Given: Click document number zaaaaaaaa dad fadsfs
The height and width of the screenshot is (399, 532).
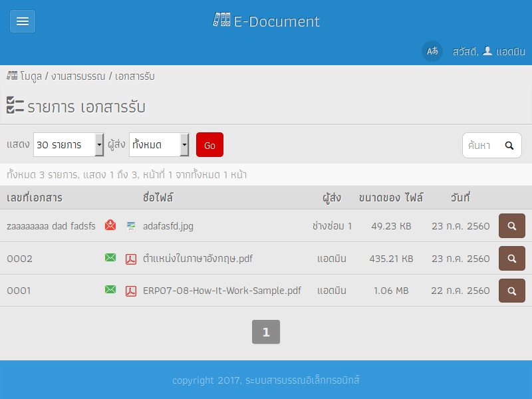Looking at the screenshot, I should pos(51,226).
